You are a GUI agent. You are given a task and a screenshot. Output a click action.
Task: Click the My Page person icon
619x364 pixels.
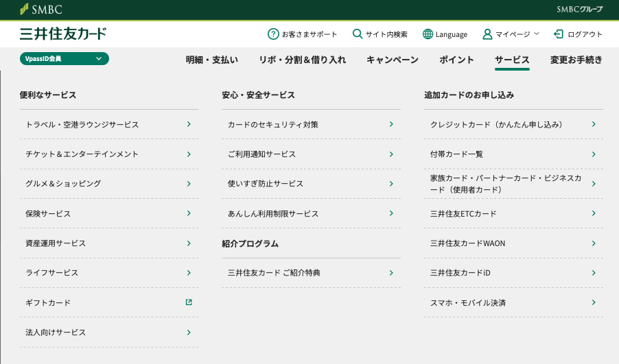tap(487, 34)
